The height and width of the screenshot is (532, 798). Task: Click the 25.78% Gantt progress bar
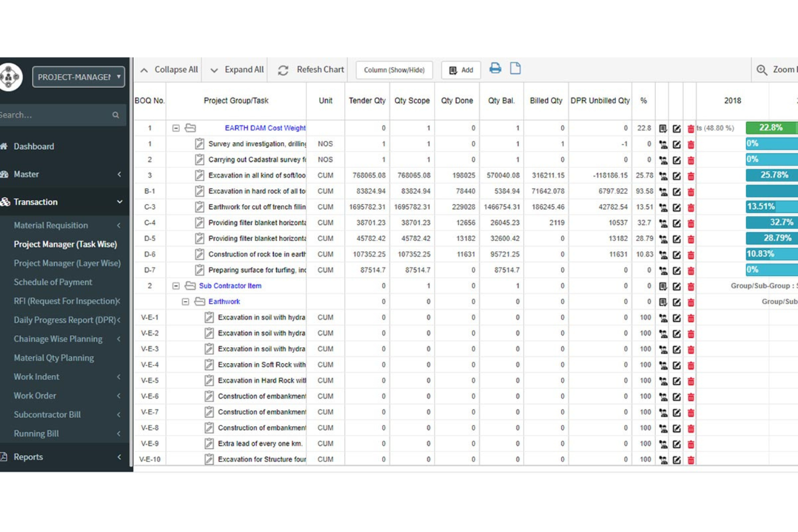(772, 175)
